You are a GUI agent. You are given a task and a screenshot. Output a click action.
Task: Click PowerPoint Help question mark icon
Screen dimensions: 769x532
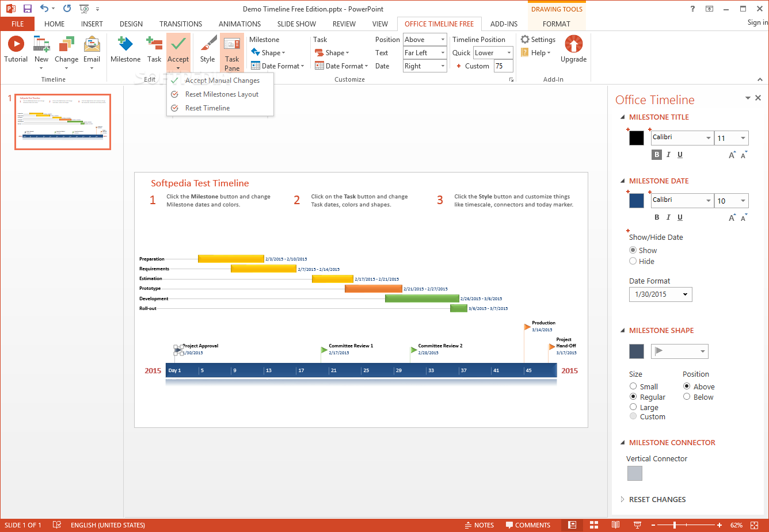pos(692,9)
